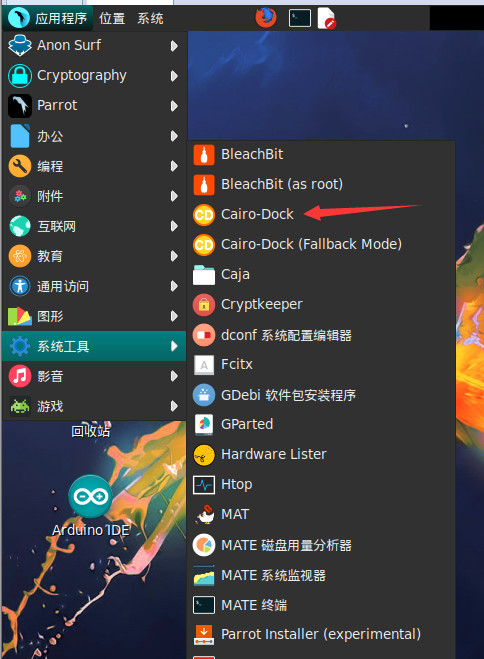The width and height of the screenshot is (484, 659).
Task: Expand the 游戏 submenu arrow
Action: coord(174,406)
